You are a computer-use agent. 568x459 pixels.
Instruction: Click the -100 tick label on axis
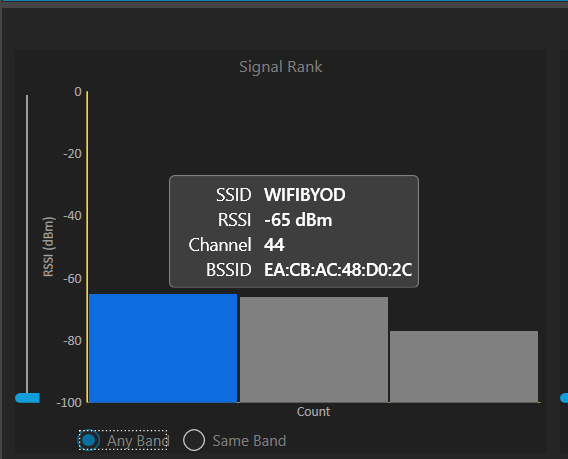69,402
